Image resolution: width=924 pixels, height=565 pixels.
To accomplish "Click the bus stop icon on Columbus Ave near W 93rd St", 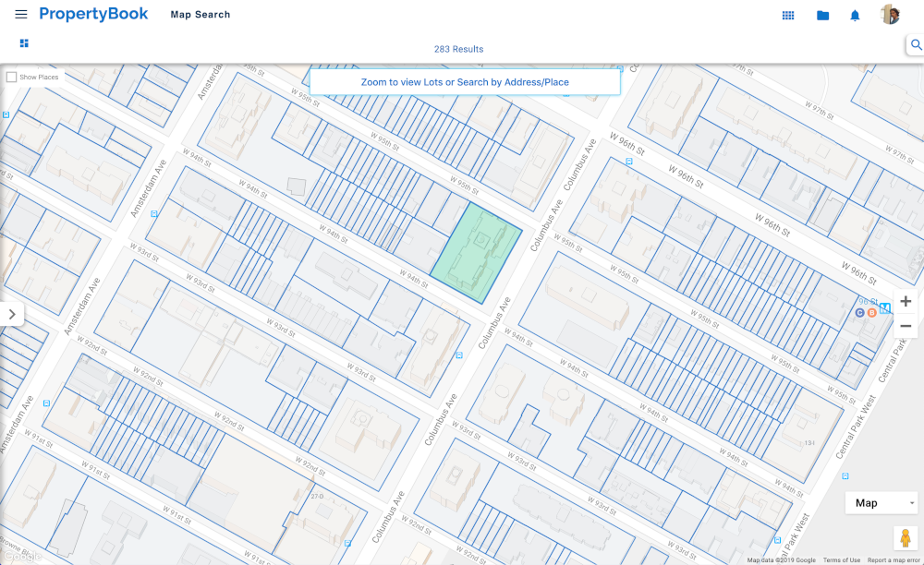I will coord(459,355).
